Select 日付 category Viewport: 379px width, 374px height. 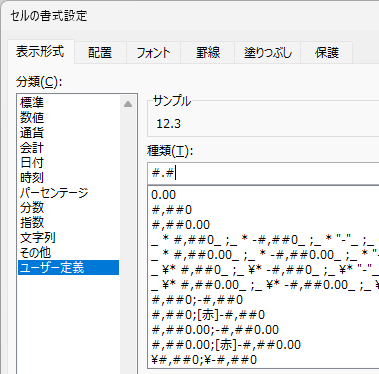[x=68, y=162]
